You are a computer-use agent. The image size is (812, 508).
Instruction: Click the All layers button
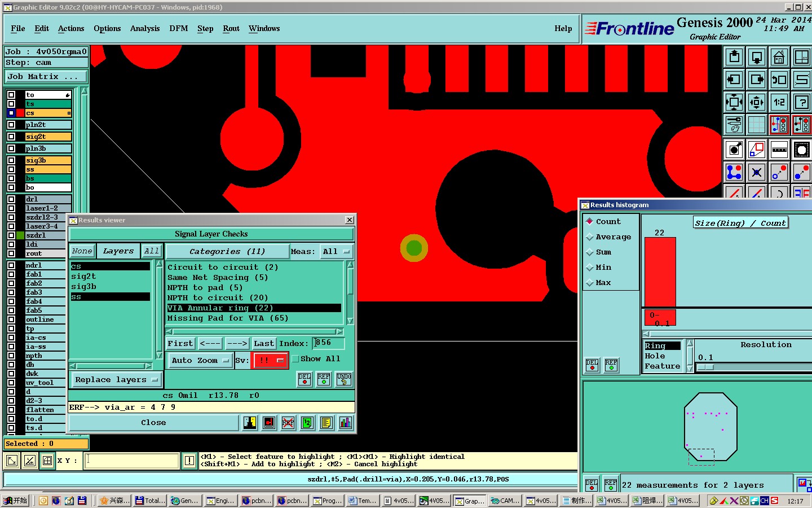tap(151, 251)
